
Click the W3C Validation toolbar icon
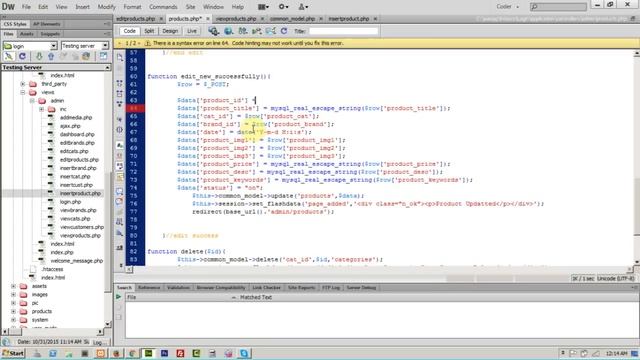click(x=257, y=31)
